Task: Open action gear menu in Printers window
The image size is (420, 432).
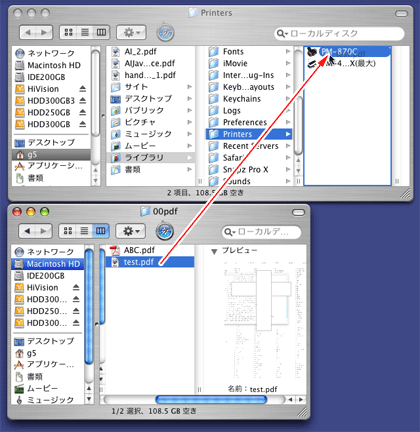Action: (131, 32)
